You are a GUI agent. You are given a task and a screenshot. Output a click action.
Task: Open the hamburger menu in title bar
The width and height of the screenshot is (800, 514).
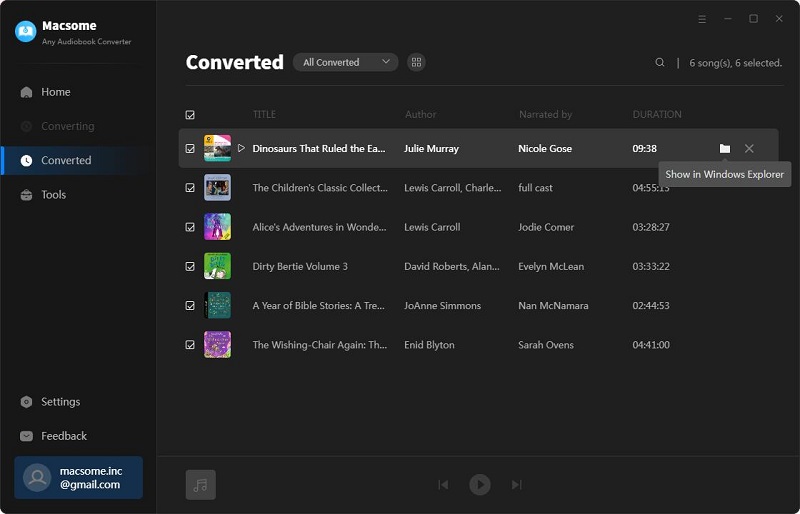point(702,19)
